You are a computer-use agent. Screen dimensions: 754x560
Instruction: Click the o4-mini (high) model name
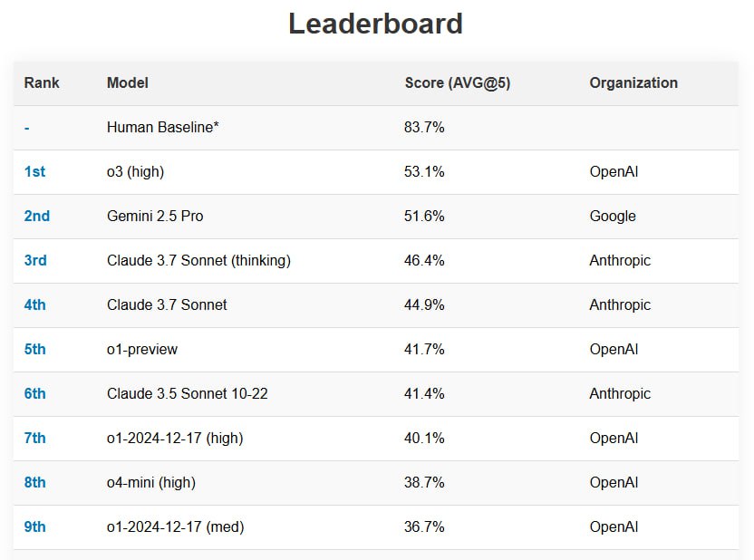[x=151, y=483]
